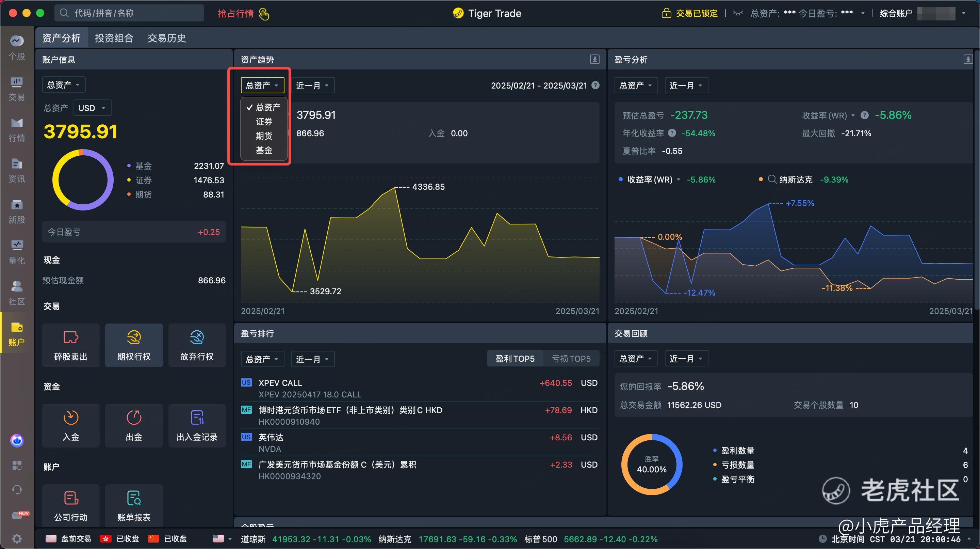This screenshot has height=549, width=980.
Task: Click help icon beside date range
Action: pos(596,85)
